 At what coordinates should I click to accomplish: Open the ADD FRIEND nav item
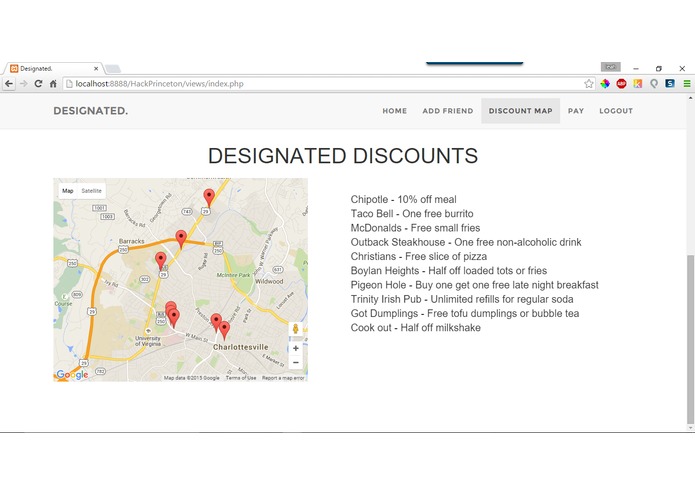pyautogui.click(x=448, y=111)
